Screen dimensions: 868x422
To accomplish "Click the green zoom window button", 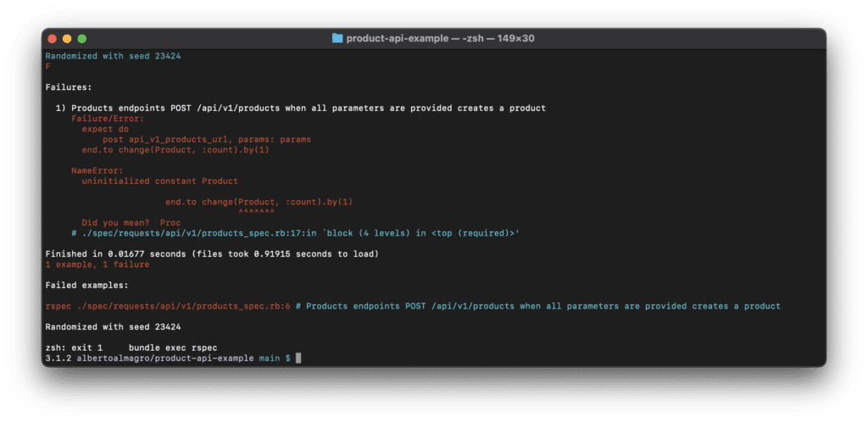I will click(82, 39).
